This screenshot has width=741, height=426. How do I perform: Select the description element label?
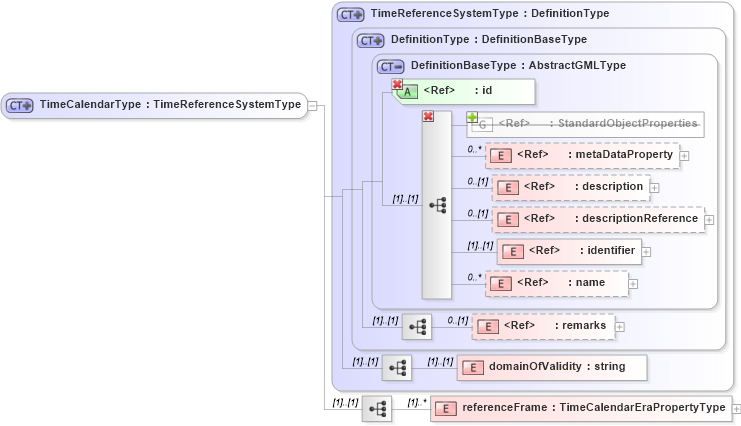(x=583, y=187)
